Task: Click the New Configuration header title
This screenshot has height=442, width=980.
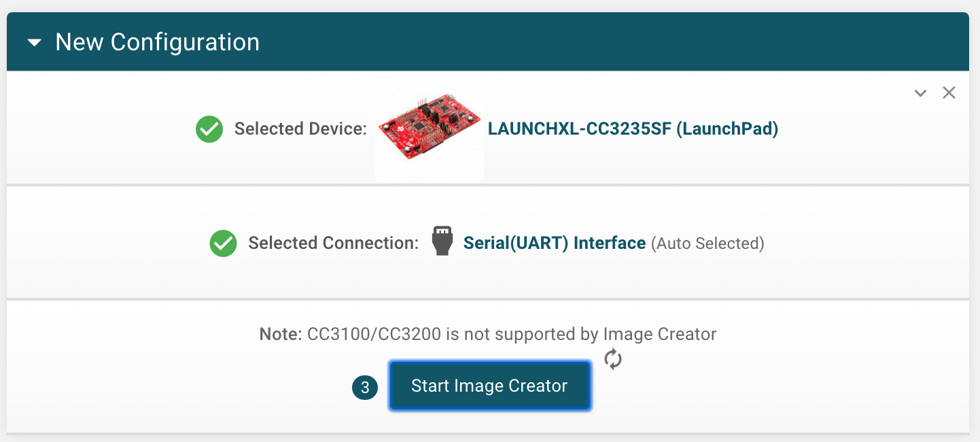Action: pos(157,42)
